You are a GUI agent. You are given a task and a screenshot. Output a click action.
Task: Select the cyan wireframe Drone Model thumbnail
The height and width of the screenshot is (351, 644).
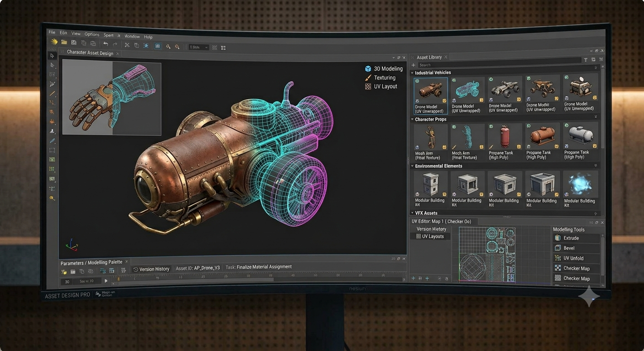click(x=467, y=95)
